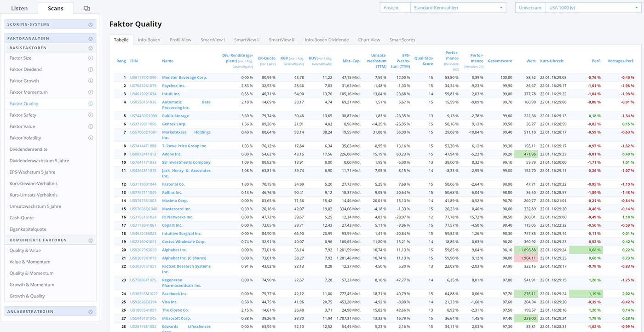Open Intuit Inc. stock link

171,94
